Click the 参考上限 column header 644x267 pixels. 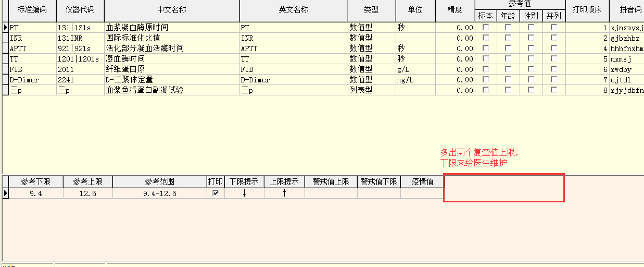pos(87,181)
